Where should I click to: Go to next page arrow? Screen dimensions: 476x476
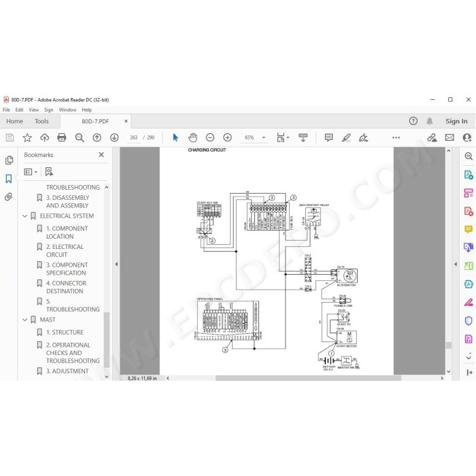click(114, 137)
